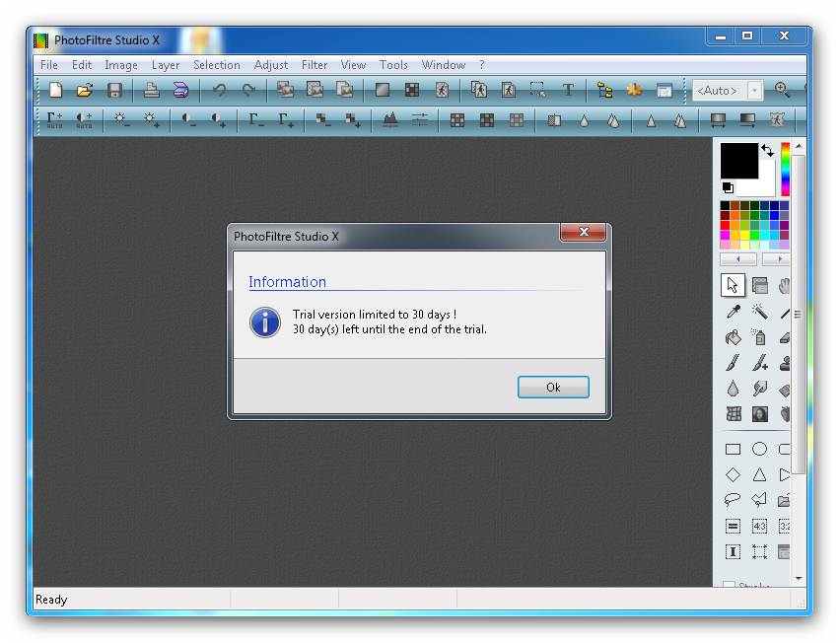Click the Brightness plus icon
Image resolution: width=840 pixels, height=643 pixels.
coord(151,120)
